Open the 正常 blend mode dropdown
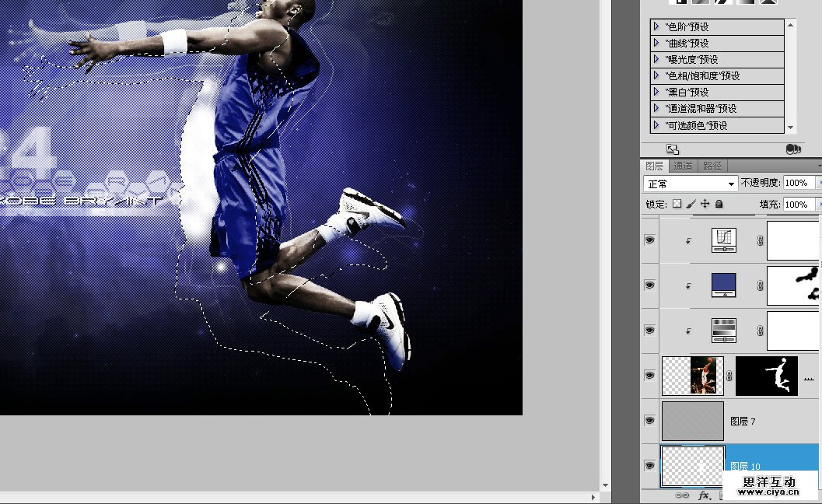The width and height of the screenshot is (822, 504). 691,184
